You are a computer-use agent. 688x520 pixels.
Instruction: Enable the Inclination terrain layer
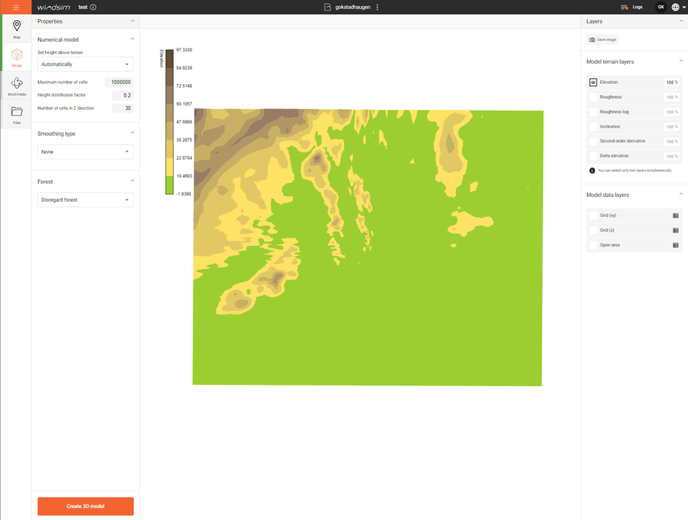coord(593,127)
